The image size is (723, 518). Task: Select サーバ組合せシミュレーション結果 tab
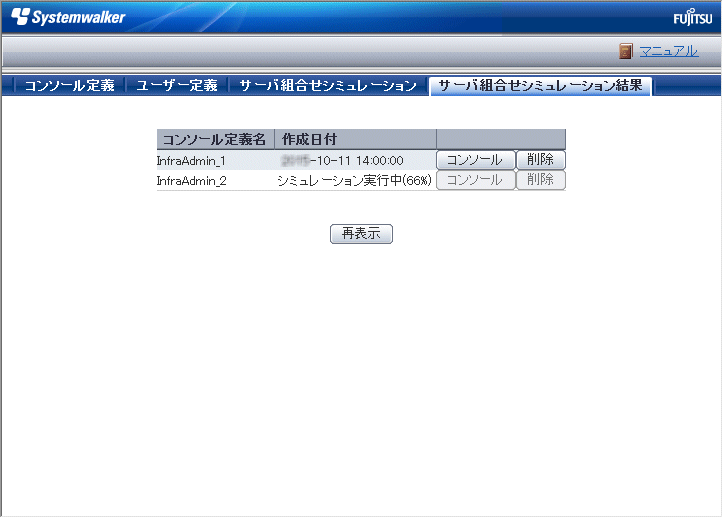click(x=540, y=86)
